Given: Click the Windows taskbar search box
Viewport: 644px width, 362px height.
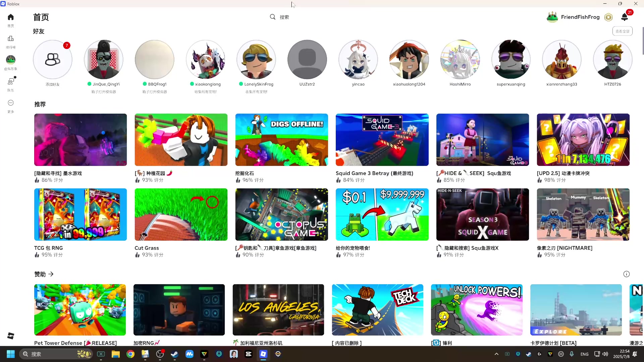Looking at the screenshot, I should coord(56,354).
